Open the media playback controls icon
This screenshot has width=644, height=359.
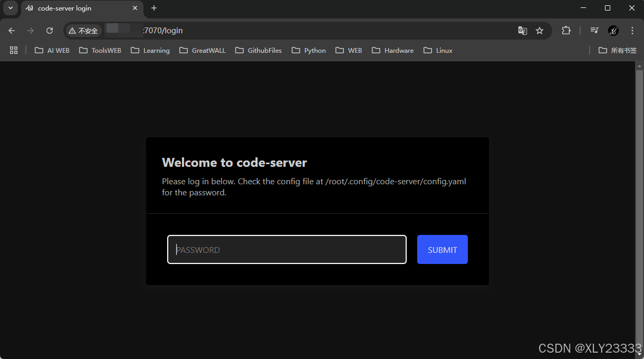click(x=594, y=31)
